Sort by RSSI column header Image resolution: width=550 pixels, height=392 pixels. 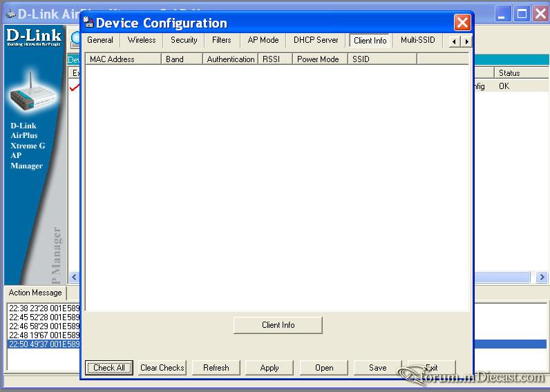(275, 59)
